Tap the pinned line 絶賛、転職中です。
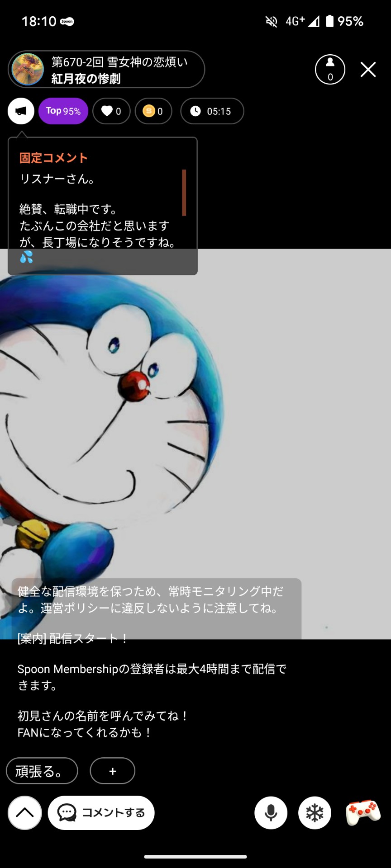 tap(69, 209)
